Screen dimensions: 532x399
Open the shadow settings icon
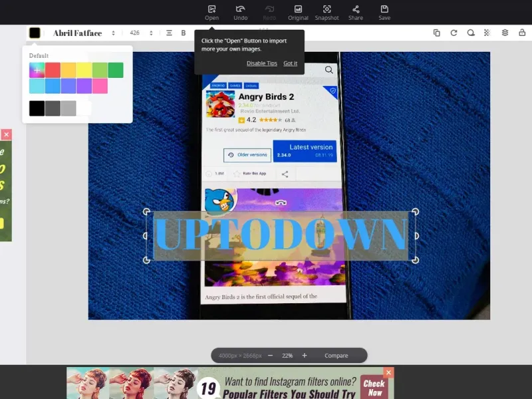pyautogui.click(x=471, y=33)
